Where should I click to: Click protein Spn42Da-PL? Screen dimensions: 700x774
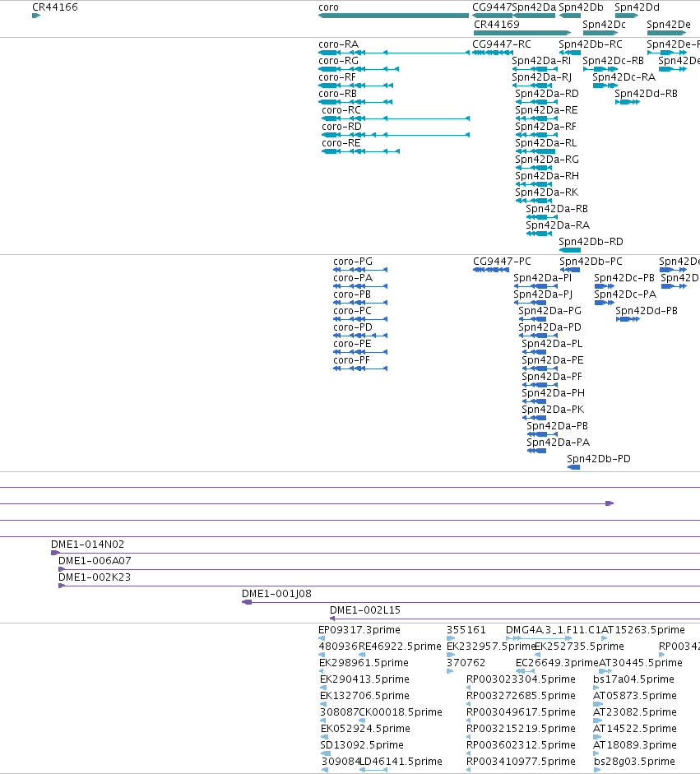552,344
